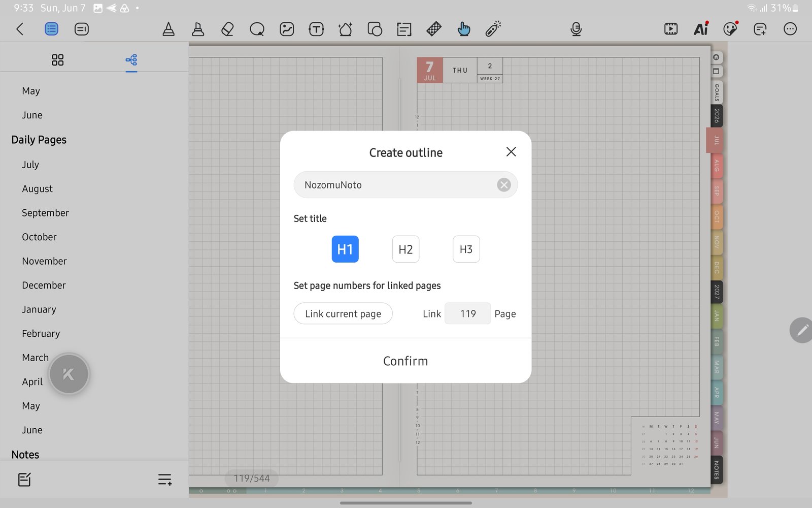The width and height of the screenshot is (812, 508).
Task: Select the Text box tool
Action: [x=316, y=29]
